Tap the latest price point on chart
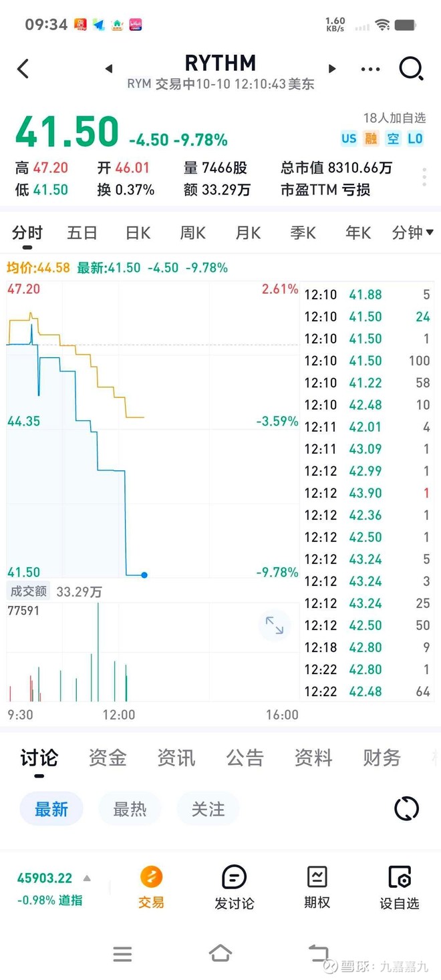441x980 pixels. coord(144,575)
